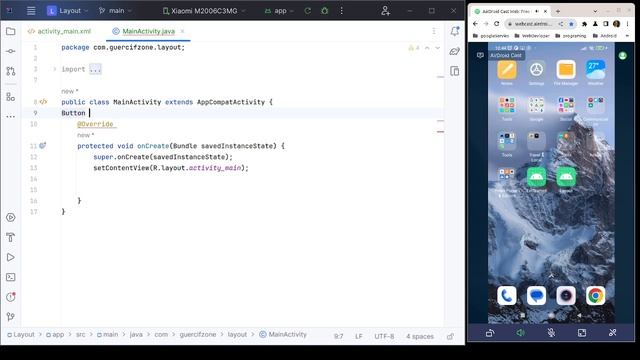Show more tool windows via ellipsis
The width and height of the screenshot is (640, 360).
11,117
